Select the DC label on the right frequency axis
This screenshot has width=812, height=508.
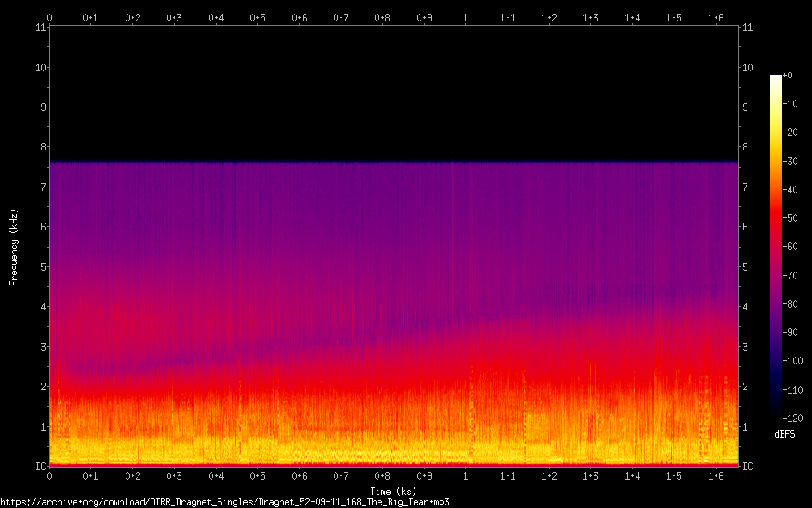(748, 467)
